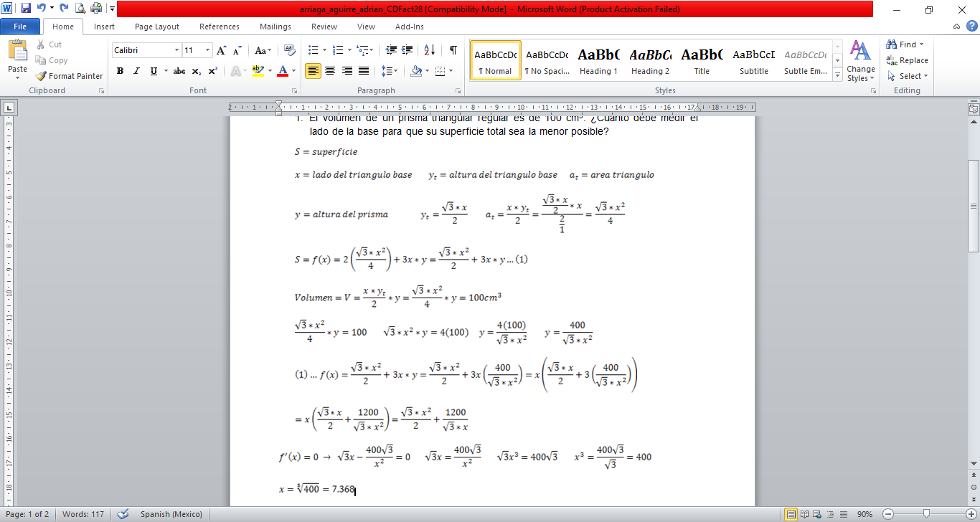This screenshot has height=522, width=980.
Task: Click the Show/Hide paragraph marks icon
Action: [453, 50]
